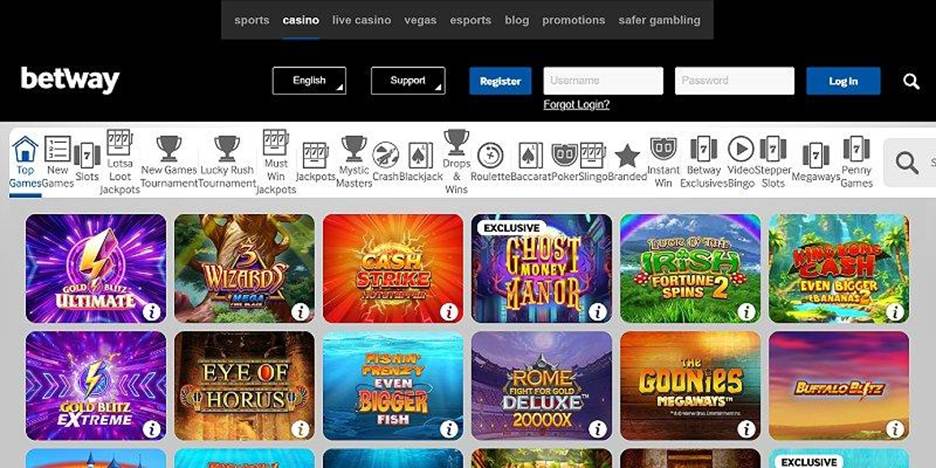Image resolution: width=936 pixels, height=468 pixels.
Task: Click the Register button
Action: pos(500,81)
